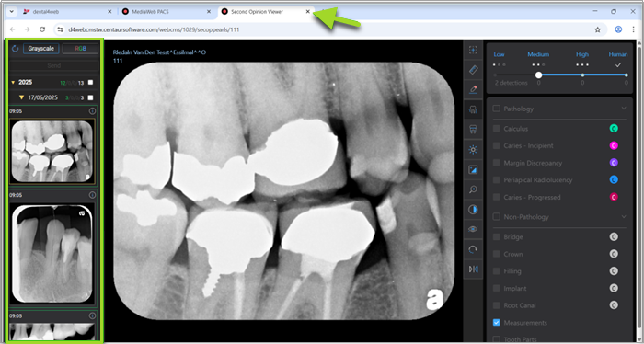Select the region selection tool icon
This screenshot has height=344, width=644.
click(473, 50)
